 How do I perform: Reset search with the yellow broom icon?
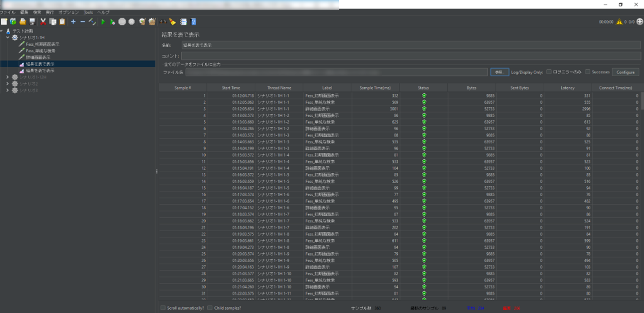(x=172, y=22)
